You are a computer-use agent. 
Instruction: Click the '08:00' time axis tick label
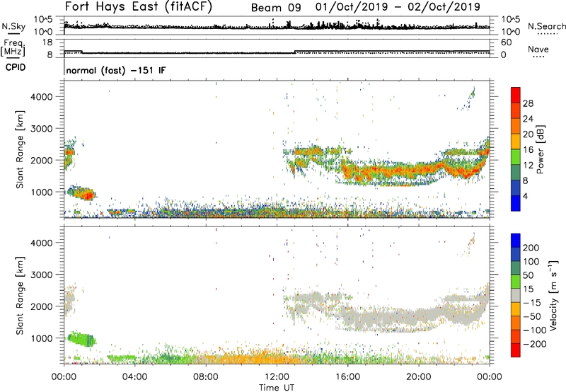(x=206, y=377)
